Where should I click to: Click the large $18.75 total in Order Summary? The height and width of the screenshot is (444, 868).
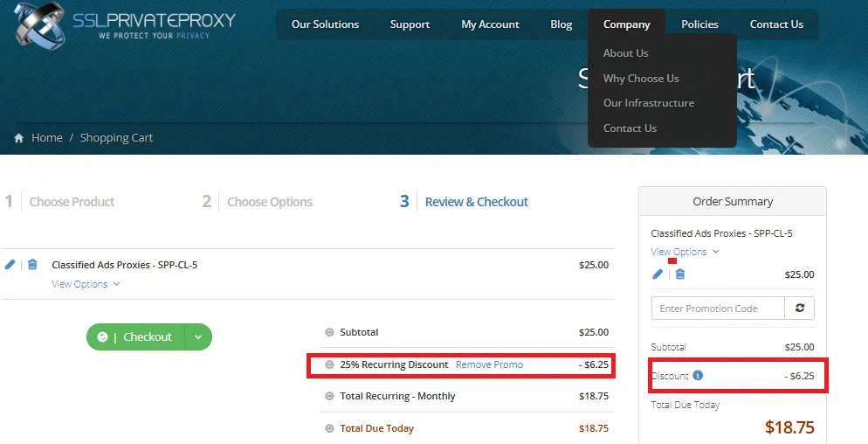[x=789, y=427]
